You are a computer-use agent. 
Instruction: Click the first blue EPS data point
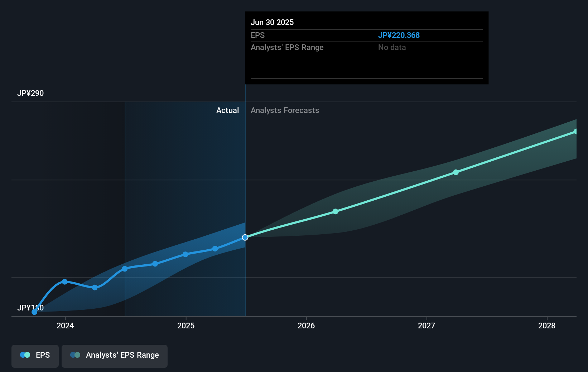[34, 312]
